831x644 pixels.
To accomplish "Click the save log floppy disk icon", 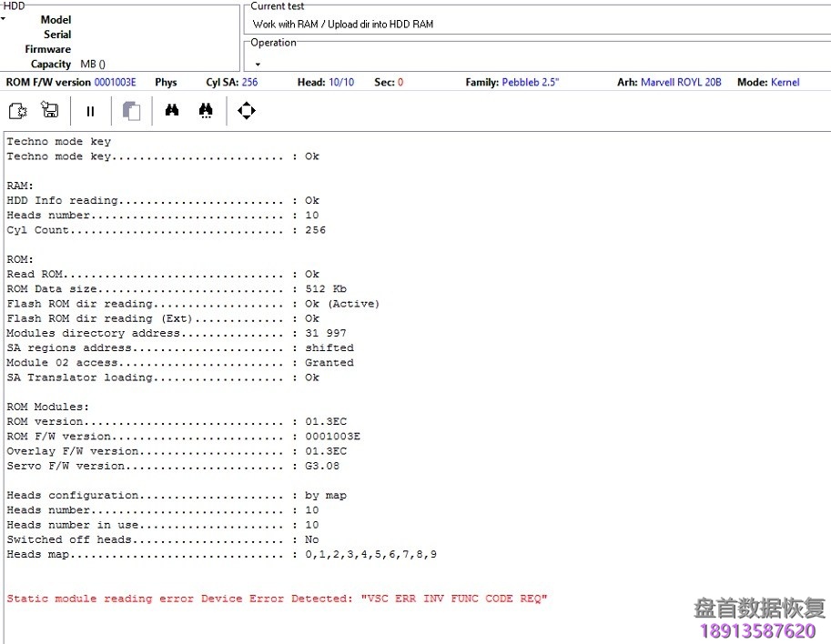I will 50,110.
